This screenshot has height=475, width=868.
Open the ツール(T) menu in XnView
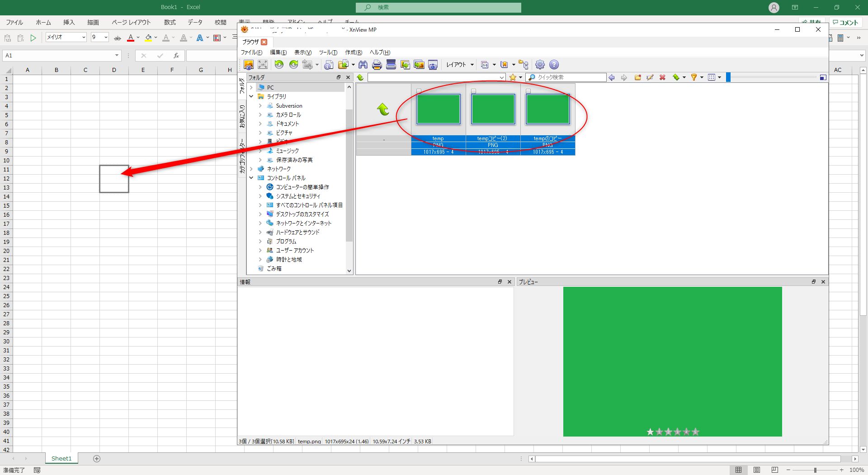click(328, 52)
